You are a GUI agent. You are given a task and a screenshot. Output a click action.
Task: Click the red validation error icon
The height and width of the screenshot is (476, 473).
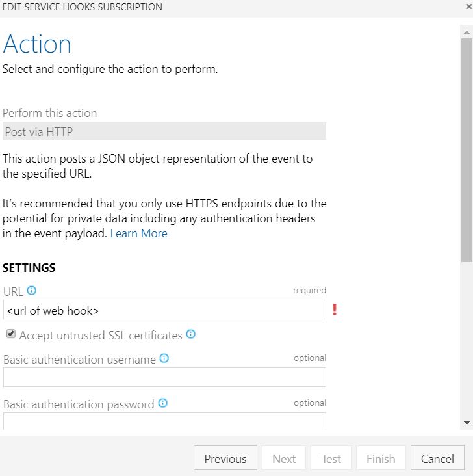tap(335, 310)
